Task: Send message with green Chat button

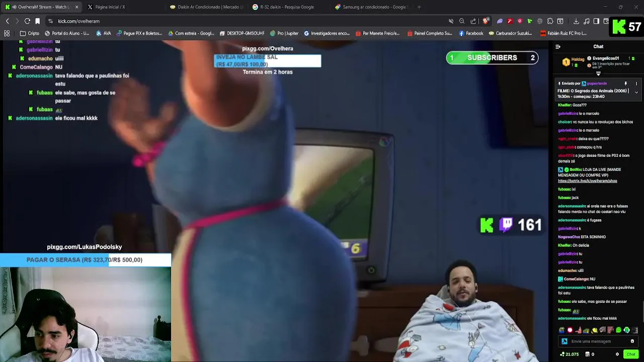Action: click(x=631, y=354)
